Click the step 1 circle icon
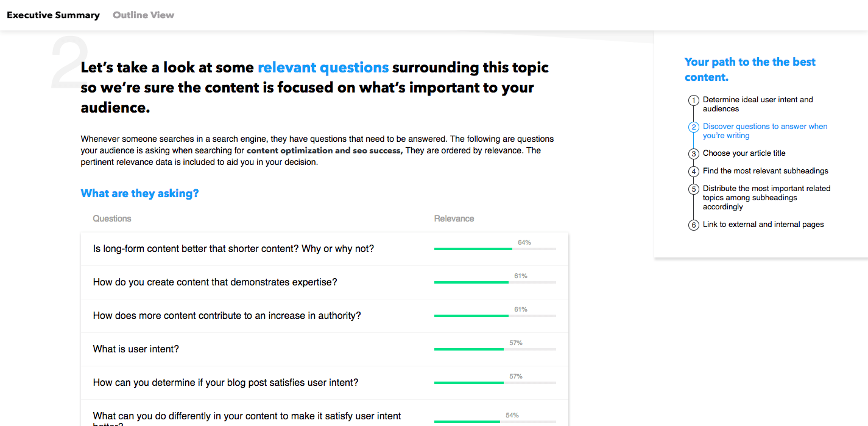This screenshot has width=868, height=426. point(693,100)
